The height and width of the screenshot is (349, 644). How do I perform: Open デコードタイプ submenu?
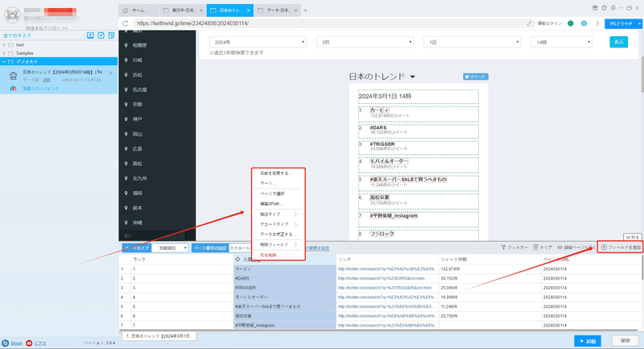pos(278,224)
